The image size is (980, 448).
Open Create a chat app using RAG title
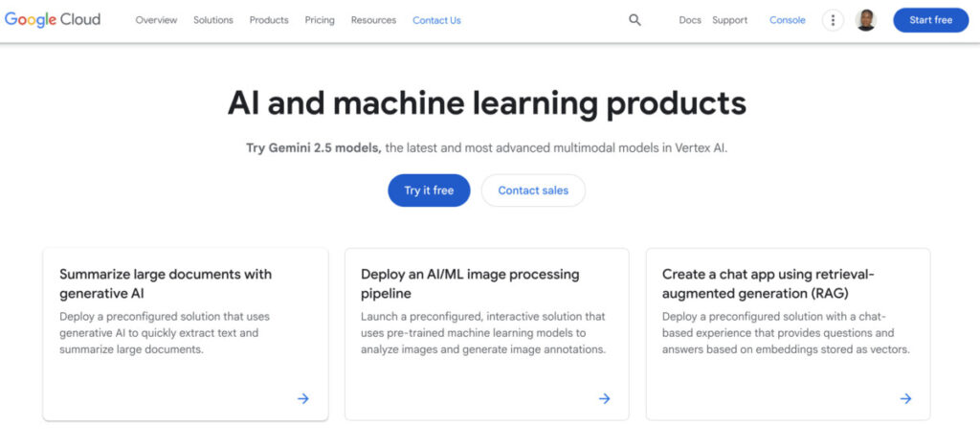(x=768, y=283)
